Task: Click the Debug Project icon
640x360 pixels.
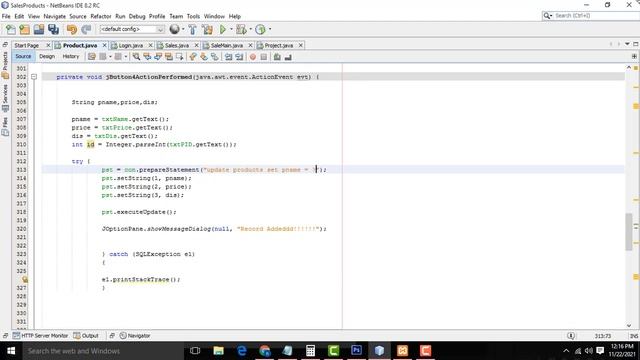Action: tap(241, 29)
